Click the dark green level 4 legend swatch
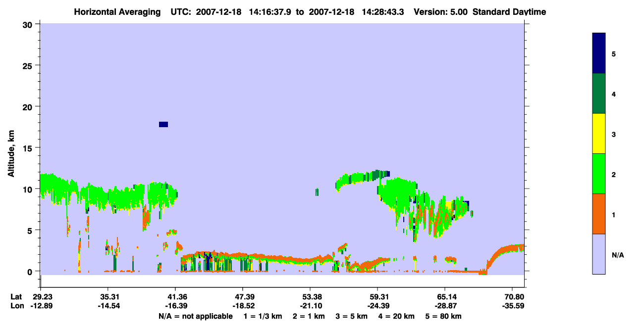The height and width of the screenshot is (330, 644). point(598,94)
